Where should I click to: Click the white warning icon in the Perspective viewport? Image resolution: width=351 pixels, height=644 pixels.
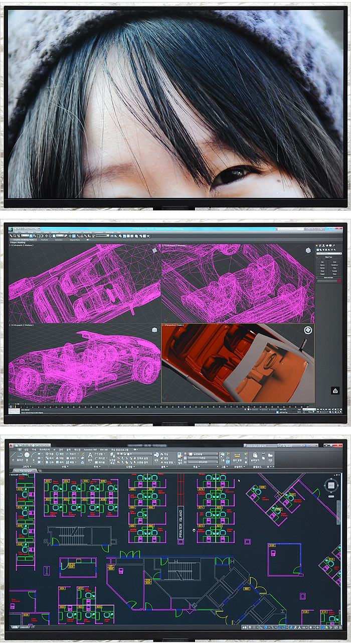335,391
